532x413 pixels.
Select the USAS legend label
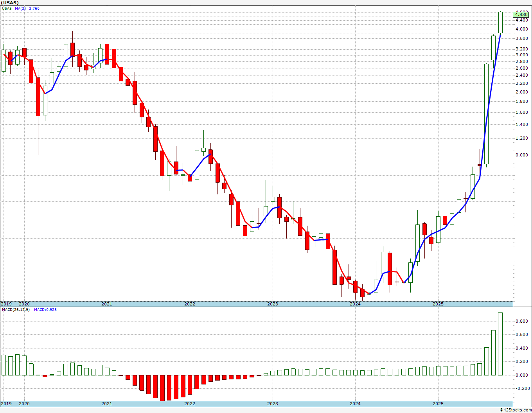pyautogui.click(x=7, y=9)
